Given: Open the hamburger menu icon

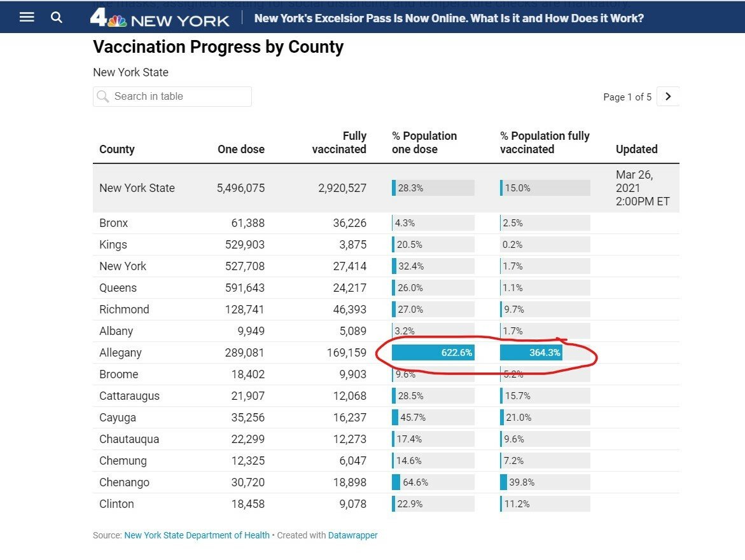Looking at the screenshot, I should 27,17.
